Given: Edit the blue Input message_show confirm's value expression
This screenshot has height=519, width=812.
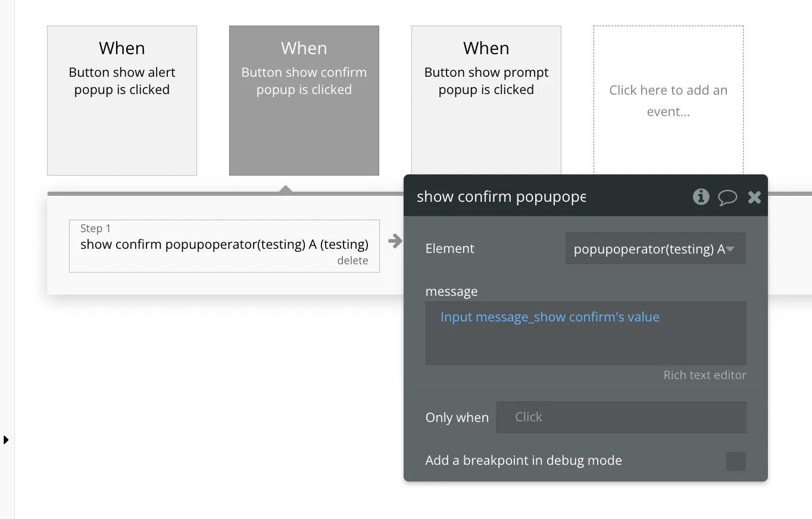Looking at the screenshot, I should pyautogui.click(x=549, y=317).
